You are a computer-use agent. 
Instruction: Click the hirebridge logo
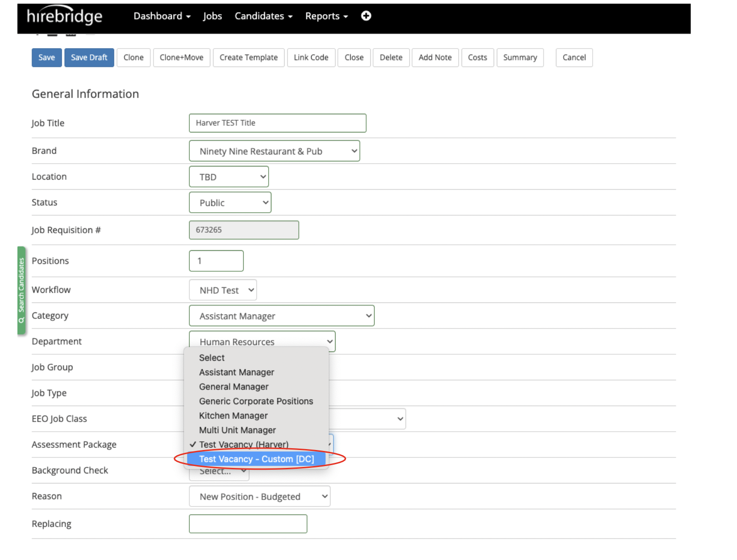tap(65, 16)
